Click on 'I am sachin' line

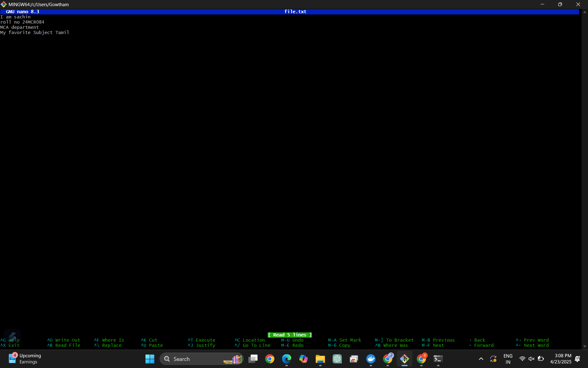(15, 17)
